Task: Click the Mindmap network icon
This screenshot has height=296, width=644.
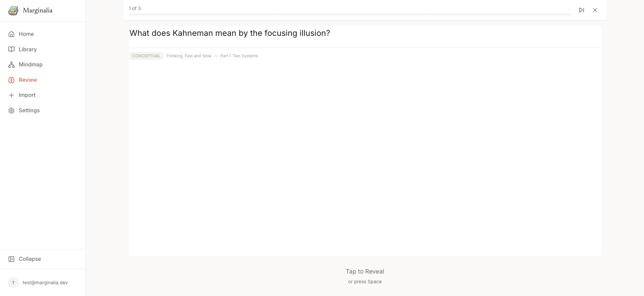Action: [x=11, y=65]
